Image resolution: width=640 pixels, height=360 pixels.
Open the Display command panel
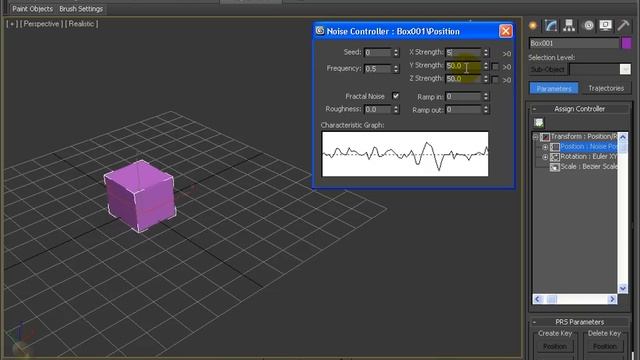point(606,26)
